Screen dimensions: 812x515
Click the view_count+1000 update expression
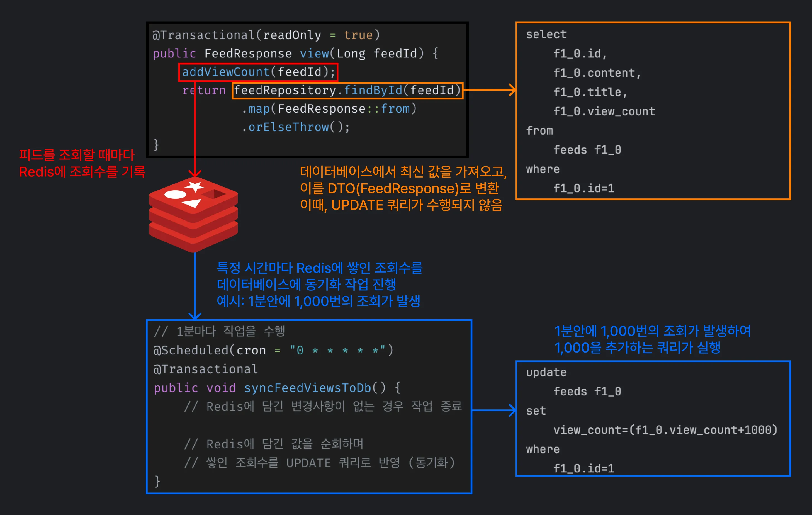tap(665, 430)
